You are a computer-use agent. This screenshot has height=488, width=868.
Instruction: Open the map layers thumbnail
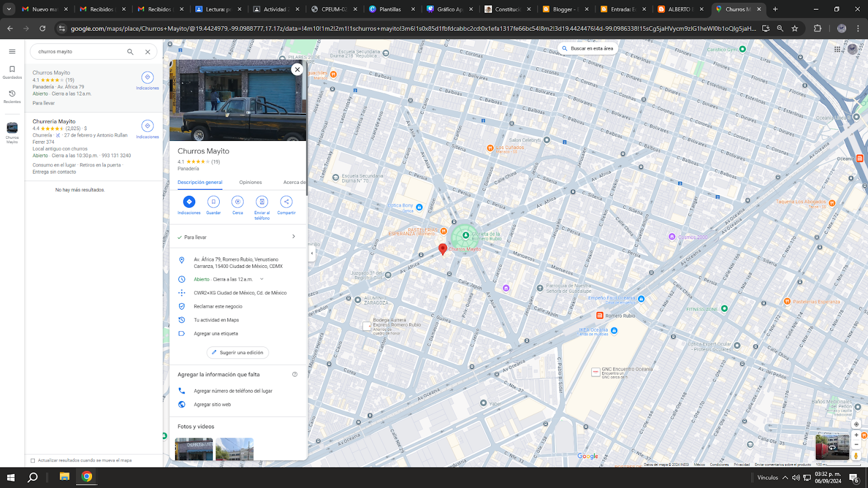[x=832, y=447]
